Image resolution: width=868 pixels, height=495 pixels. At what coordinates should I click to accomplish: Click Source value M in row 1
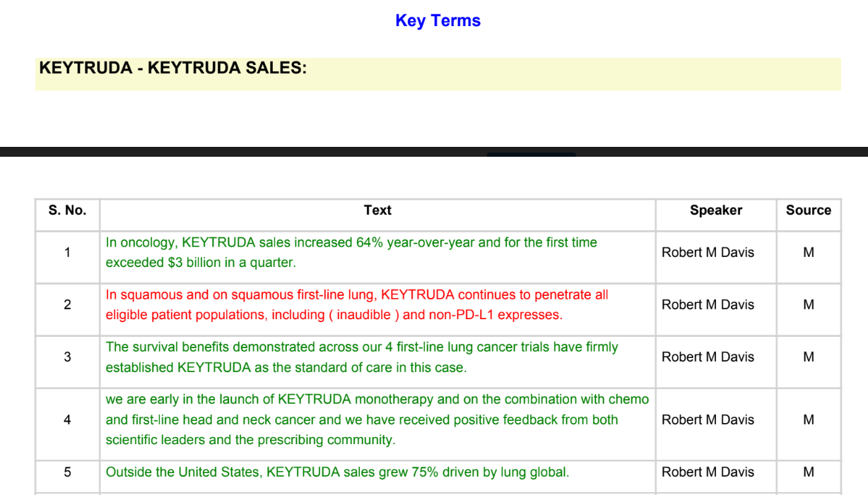coord(809,252)
